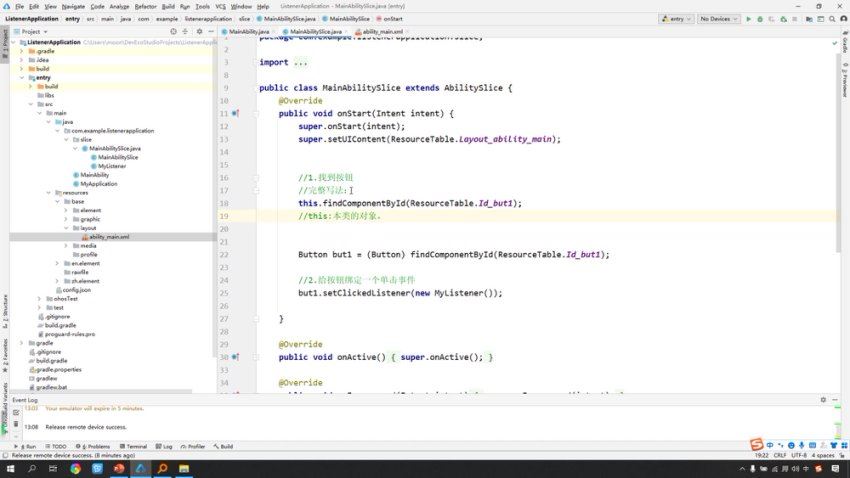This screenshot has height=478, width=850.
Task: Clear Event Log with the trash icon
Action: (16, 423)
